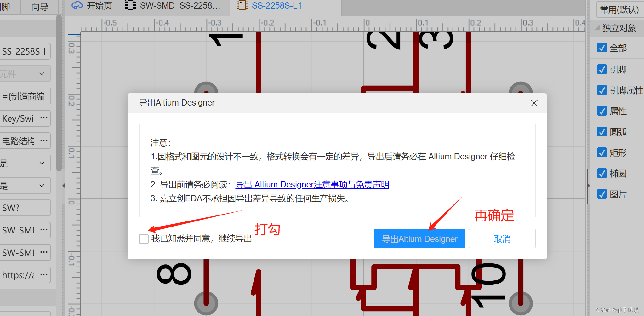Open ellipsis beside second SW-SMI field
Screen dimensions: 644x316
[x=44, y=252]
